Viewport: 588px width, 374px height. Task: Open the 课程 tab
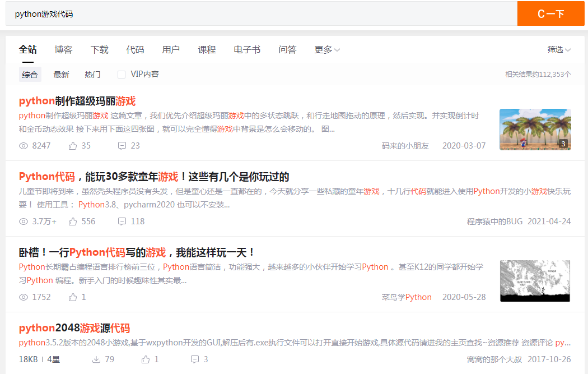[207, 49]
